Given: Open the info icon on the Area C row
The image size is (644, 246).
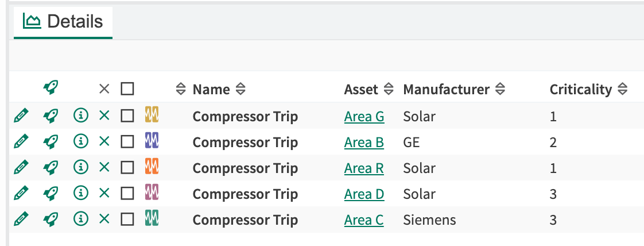Looking at the screenshot, I should point(81,219).
